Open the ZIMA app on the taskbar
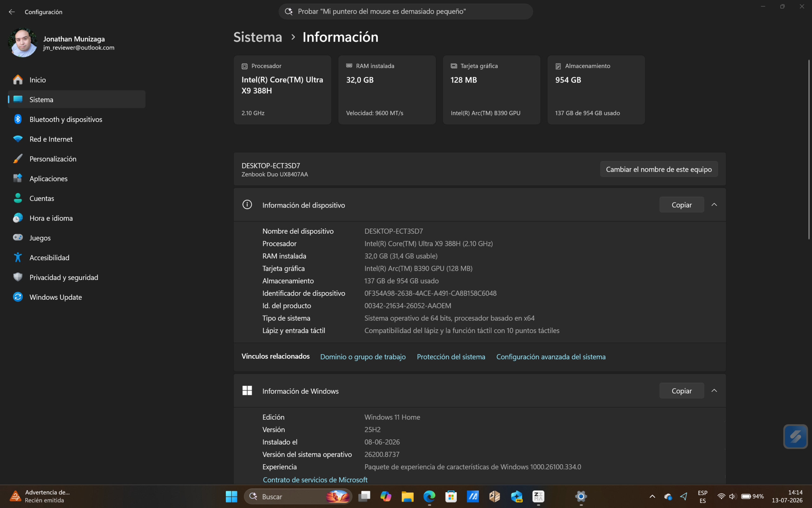Image resolution: width=812 pixels, height=508 pixels. (539, 497)
